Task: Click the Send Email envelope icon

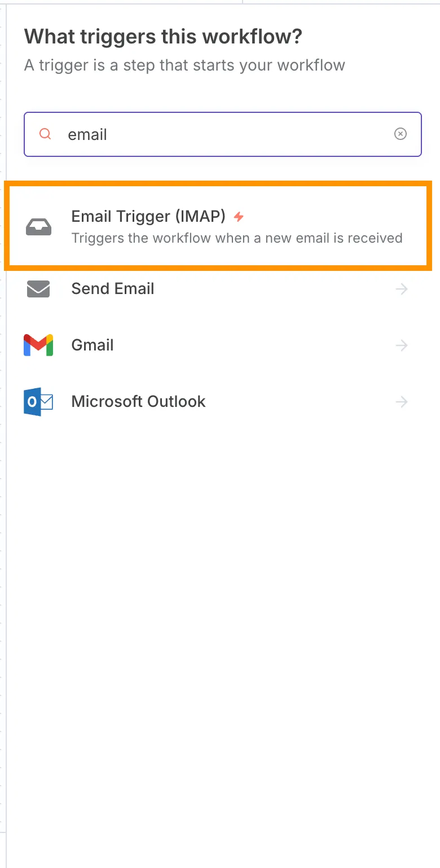Action: tap(38, 289)
